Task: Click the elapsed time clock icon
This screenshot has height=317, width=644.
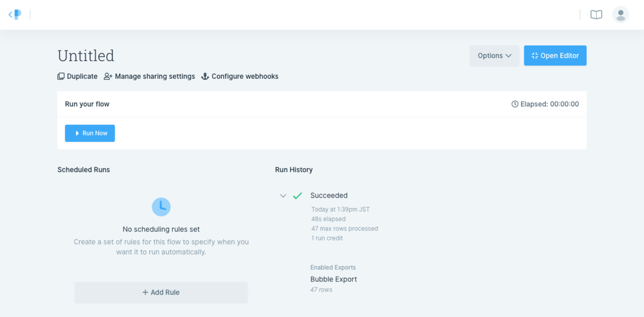Action: [515, 104]
